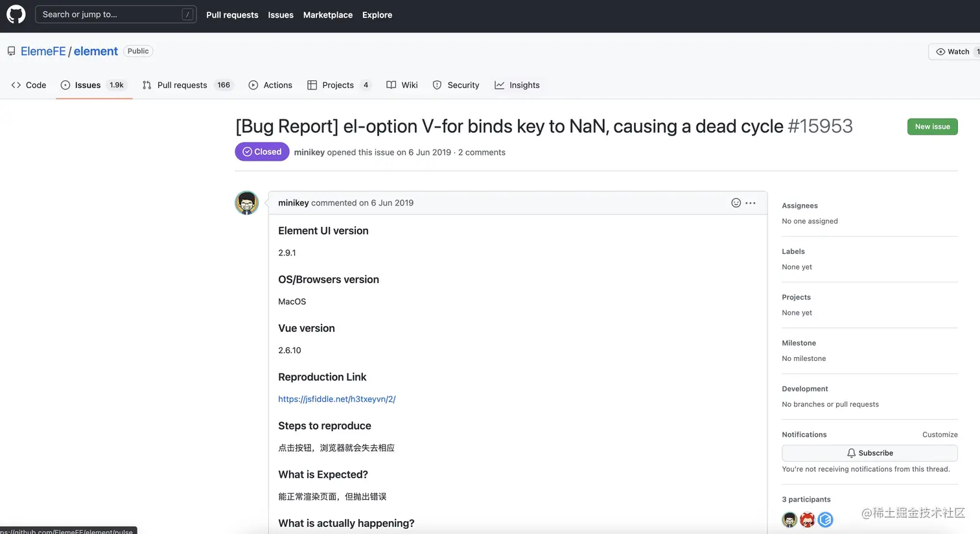The height and width of the screenshot is (534, 980).
Task: Click the Issues count 1.9k badge
Action: click(117, 85)
